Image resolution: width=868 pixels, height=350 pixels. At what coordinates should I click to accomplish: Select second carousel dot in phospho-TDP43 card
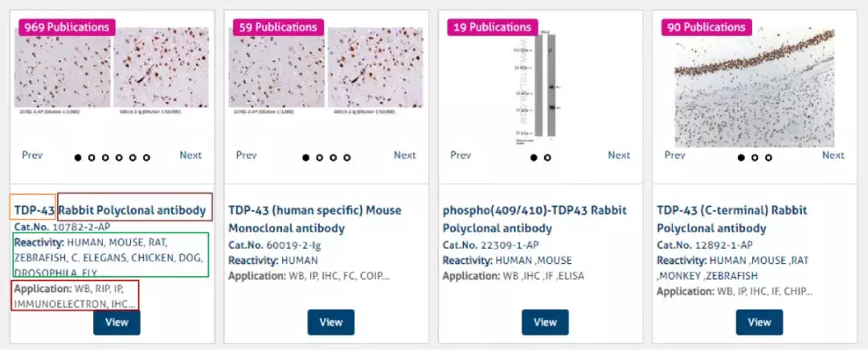click(547, 158)
